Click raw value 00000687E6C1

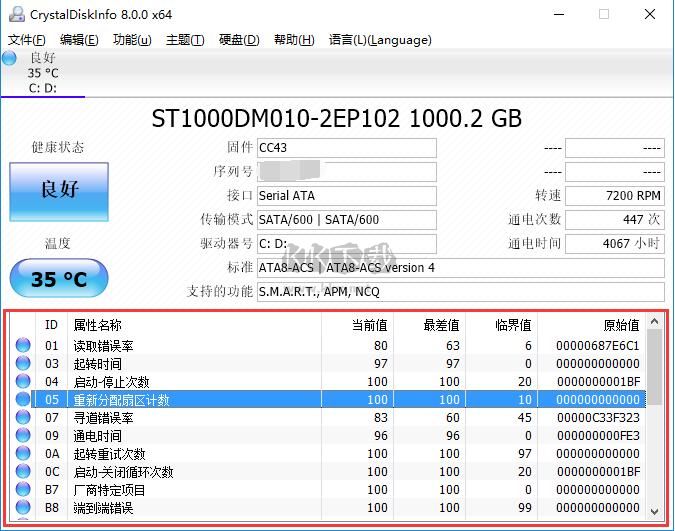(598, 345)
